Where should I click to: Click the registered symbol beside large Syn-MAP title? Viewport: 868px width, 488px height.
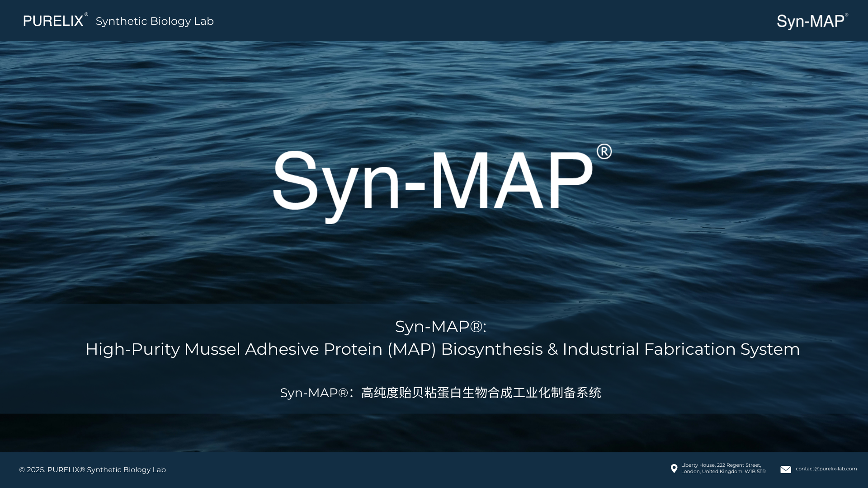coord(604,152)
